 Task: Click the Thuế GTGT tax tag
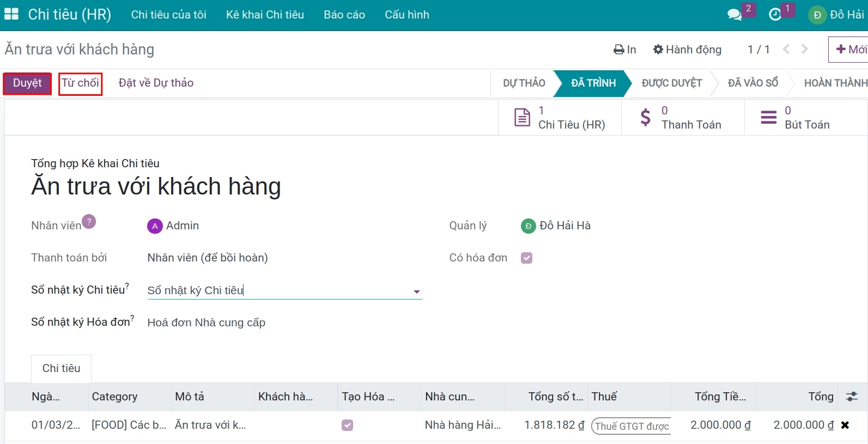(632, 426)
